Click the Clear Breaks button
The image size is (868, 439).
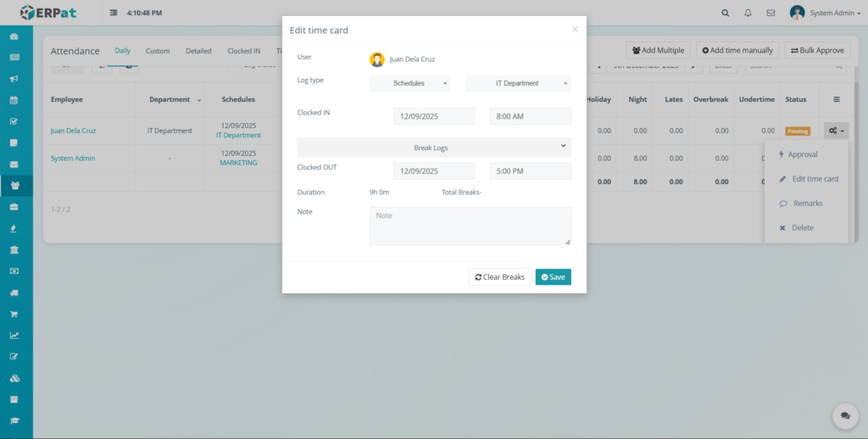500,277
